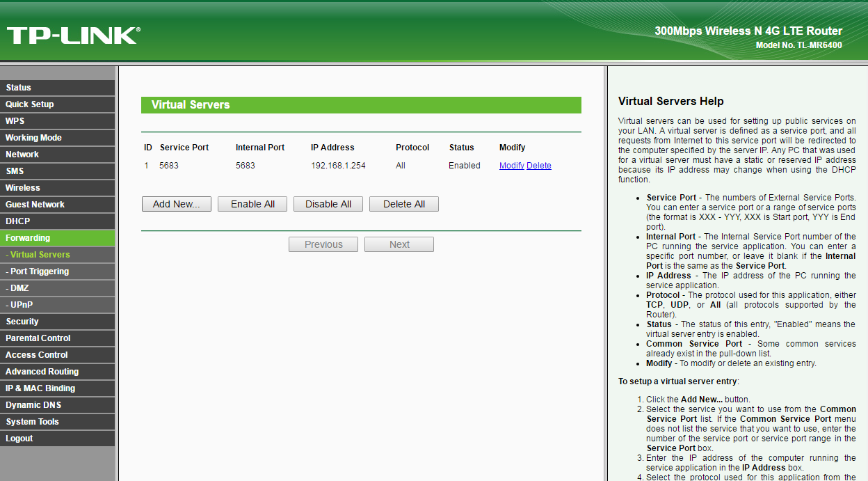The width and height of the screenshot is (868, 481).
Task: Click Delete link for entry 1
Action: (539, 166)
